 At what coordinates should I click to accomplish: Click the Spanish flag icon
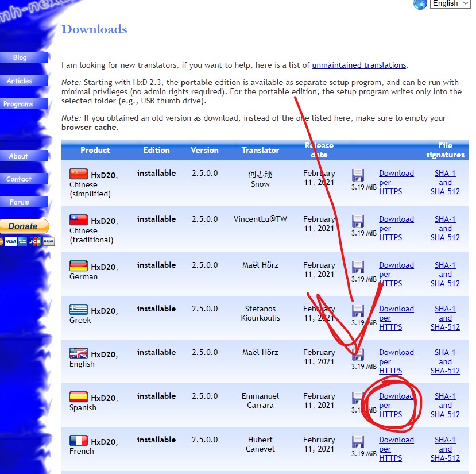(79, 397)
